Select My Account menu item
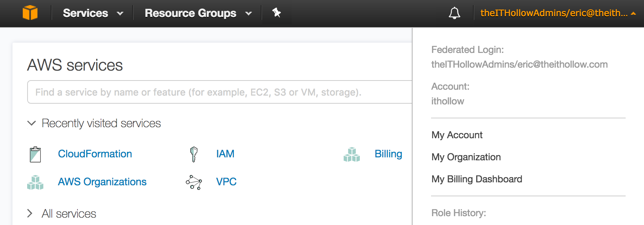The width and height of the screenshot is (644, 225). coord(457,135)
